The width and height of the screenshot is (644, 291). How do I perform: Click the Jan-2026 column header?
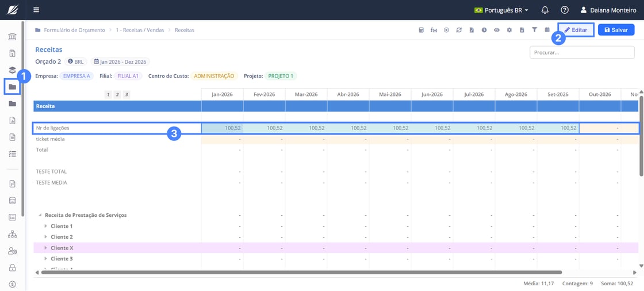pos(222,94)
